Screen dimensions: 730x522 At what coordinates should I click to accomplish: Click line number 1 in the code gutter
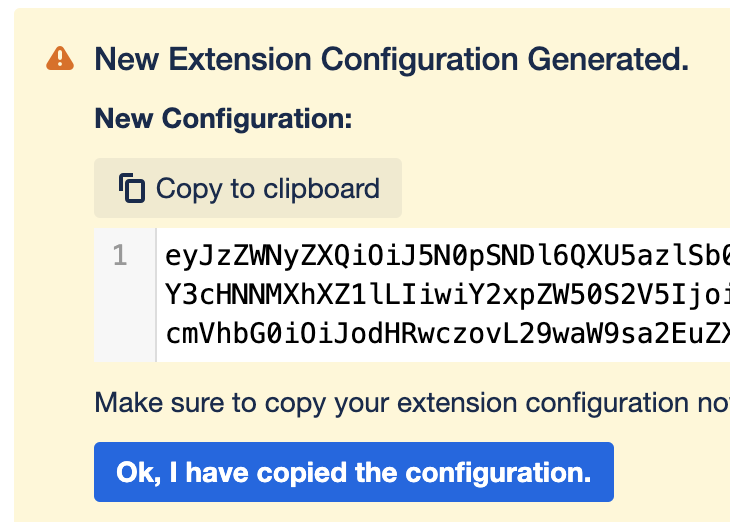(x=120, y=257)
